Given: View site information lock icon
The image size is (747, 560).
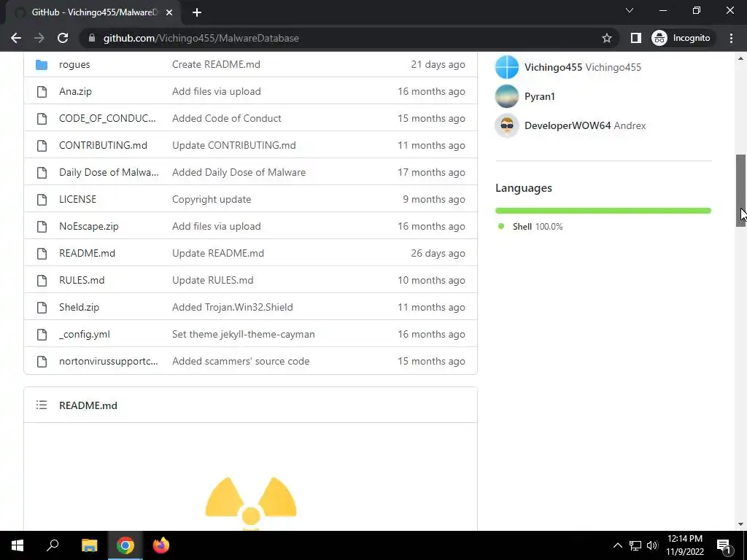Looking at the screenshot, I should (x=92, y=38).
